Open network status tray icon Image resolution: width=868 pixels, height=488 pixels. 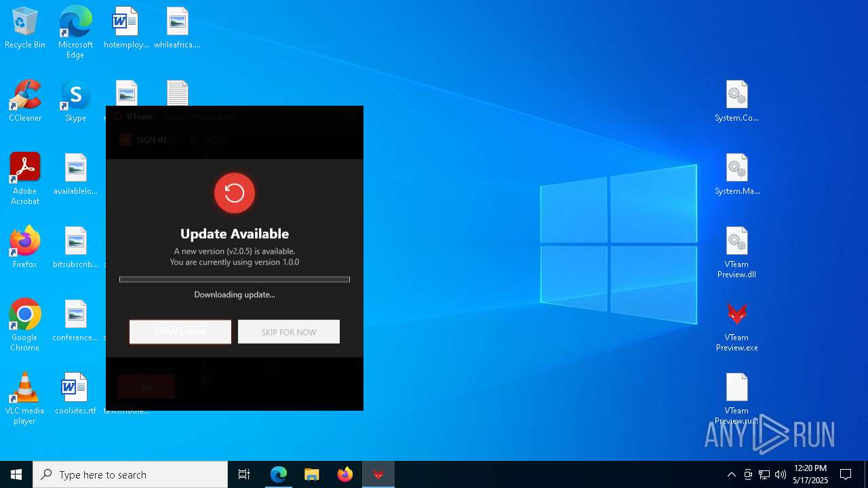[764, 474]
